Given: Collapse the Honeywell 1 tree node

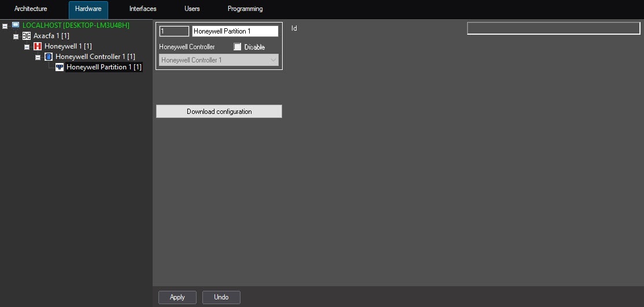Looking at the screenshot, I should pos(27,47).
